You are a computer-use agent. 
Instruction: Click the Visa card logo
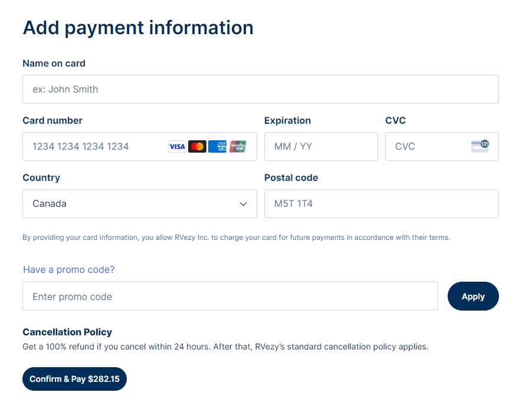[x=177, y=147]
